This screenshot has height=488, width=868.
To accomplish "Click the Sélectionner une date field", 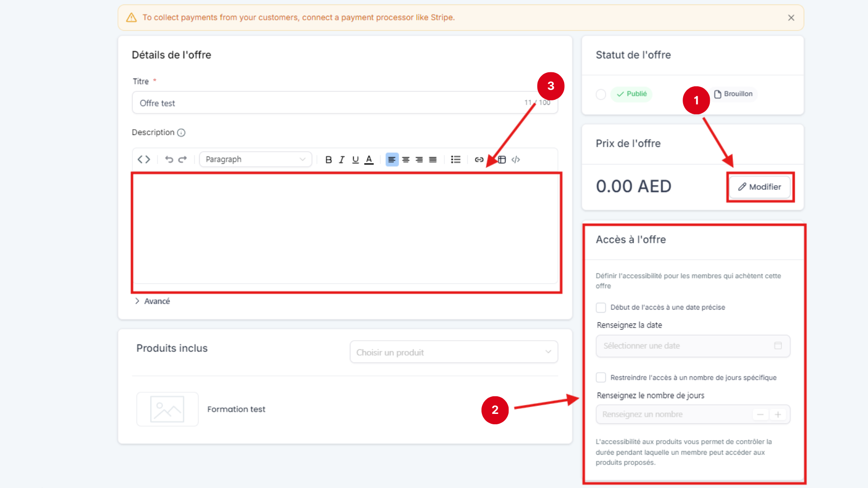I will tap(693, 346).
